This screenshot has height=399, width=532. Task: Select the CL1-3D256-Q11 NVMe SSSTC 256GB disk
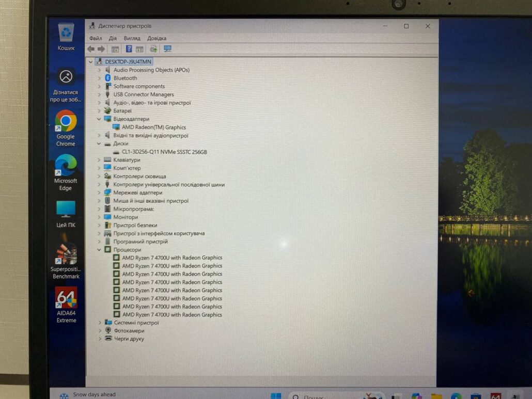pos(164,152)
